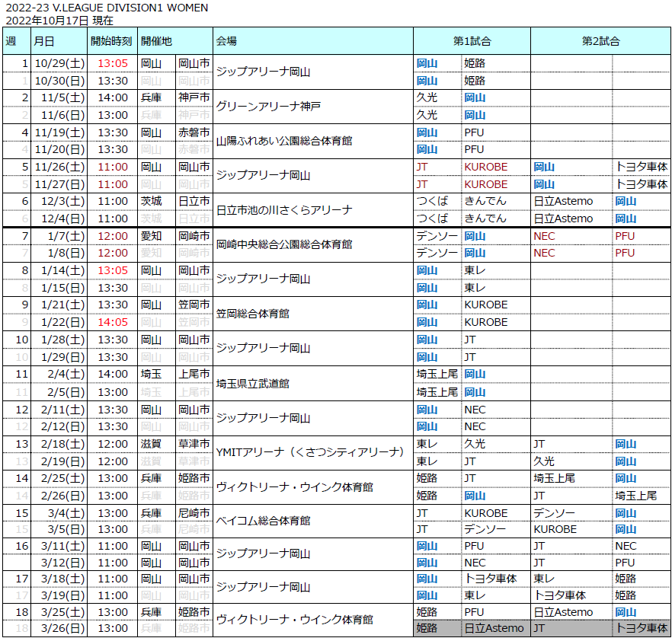Select the date 3/11(土)
Screen dimensions: 672x638
pyautogui.click(x=63, y=546)
